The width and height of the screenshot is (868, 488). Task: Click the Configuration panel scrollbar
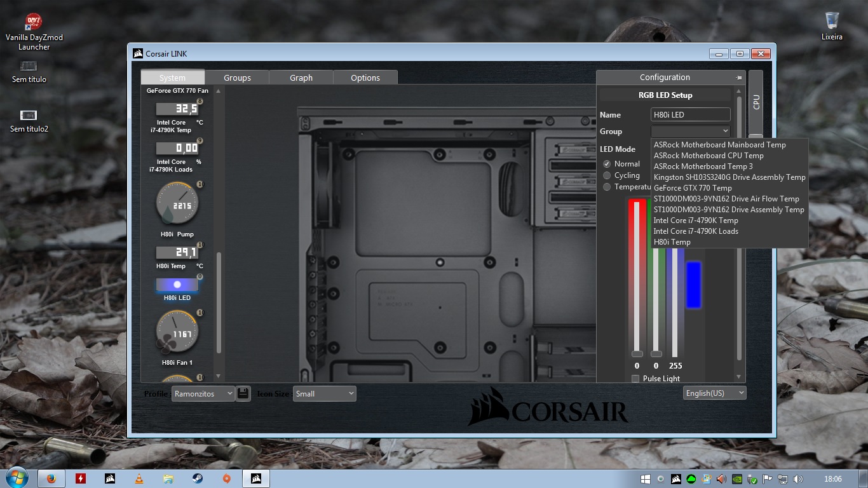coord(739,228)
